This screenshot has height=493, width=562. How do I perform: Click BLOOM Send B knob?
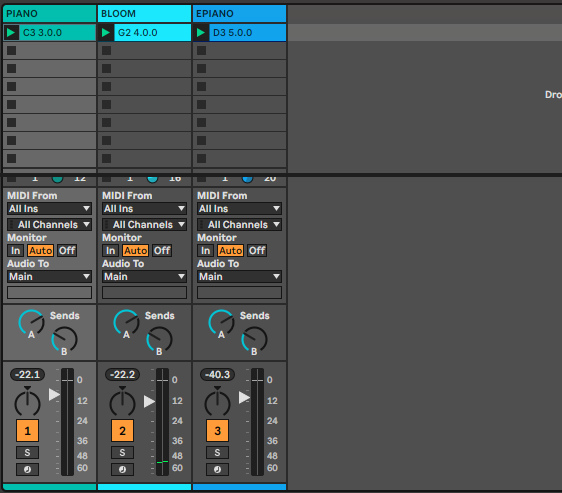click(159, 340)
